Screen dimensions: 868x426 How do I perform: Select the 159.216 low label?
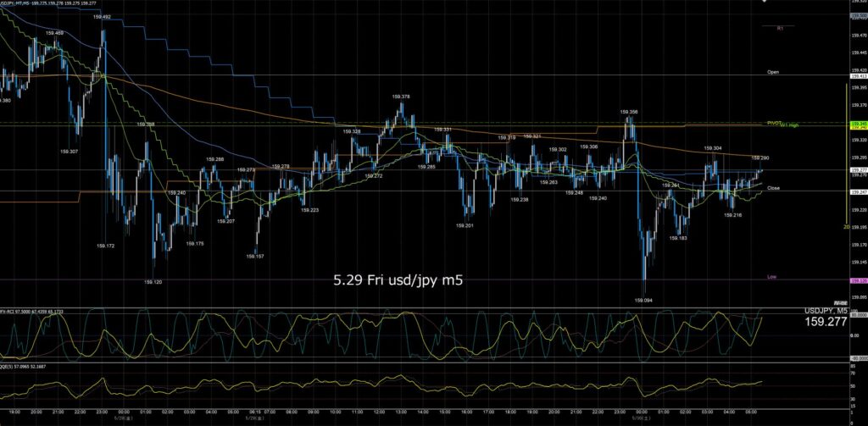733,215
